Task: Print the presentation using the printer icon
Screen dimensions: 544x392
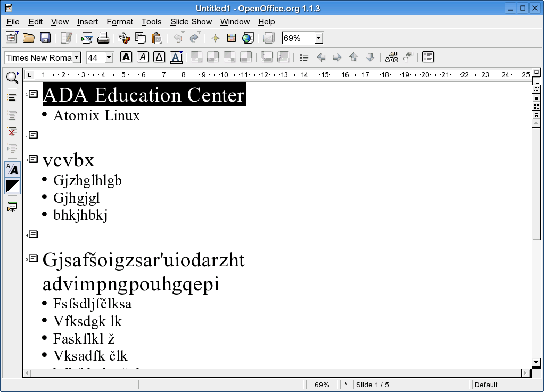Action: click(103, 38)
